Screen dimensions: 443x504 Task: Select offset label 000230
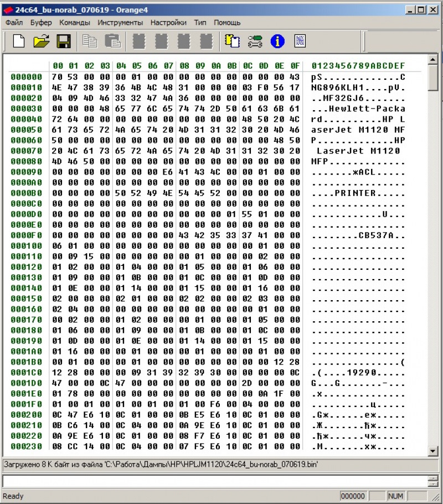tap(27, 446)
